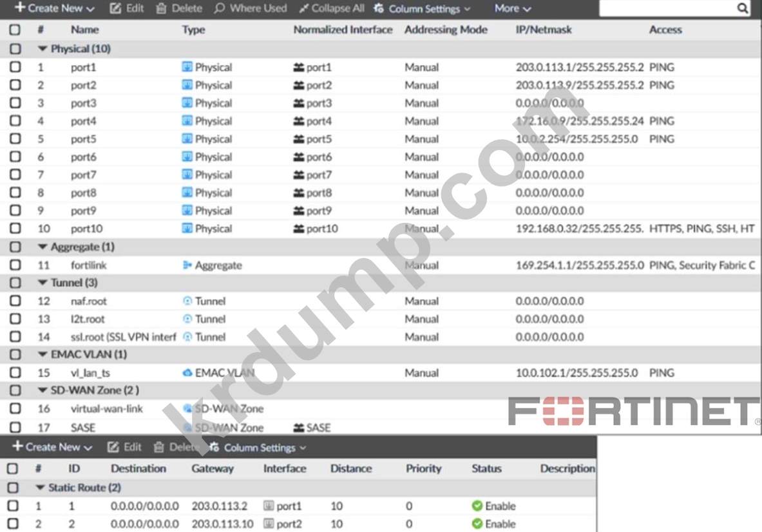Image resolution: width=762 pixels, height=532 pixels.
Task: Click the search magnifier icon
Action: (743, 8)
